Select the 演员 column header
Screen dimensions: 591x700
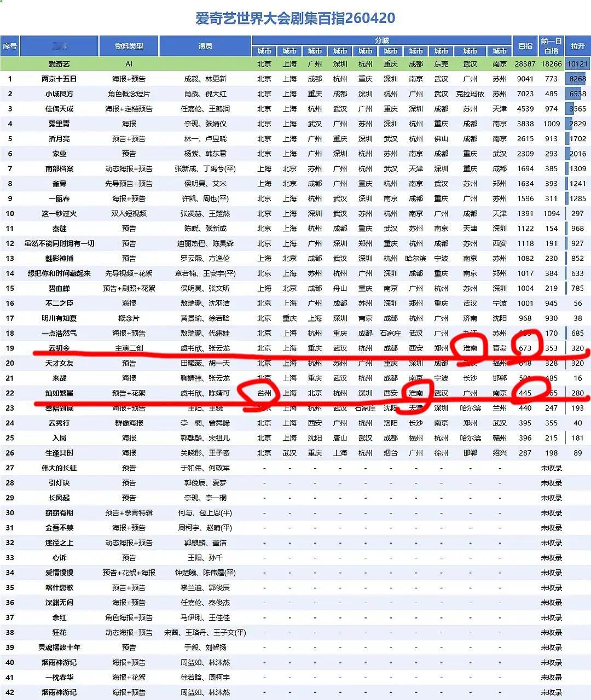click(x=205, y=46)
